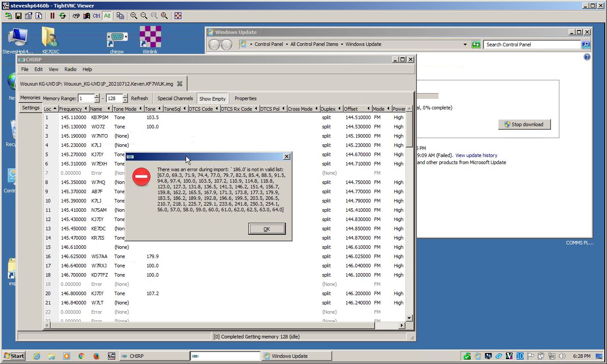Click Stop download in Windows Update

(524, 124)
